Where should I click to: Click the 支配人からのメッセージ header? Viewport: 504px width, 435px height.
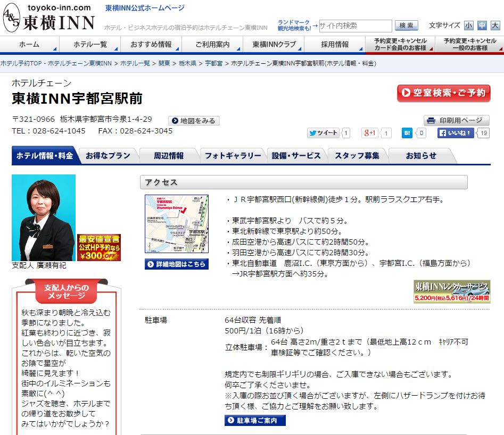click(67, 292)
